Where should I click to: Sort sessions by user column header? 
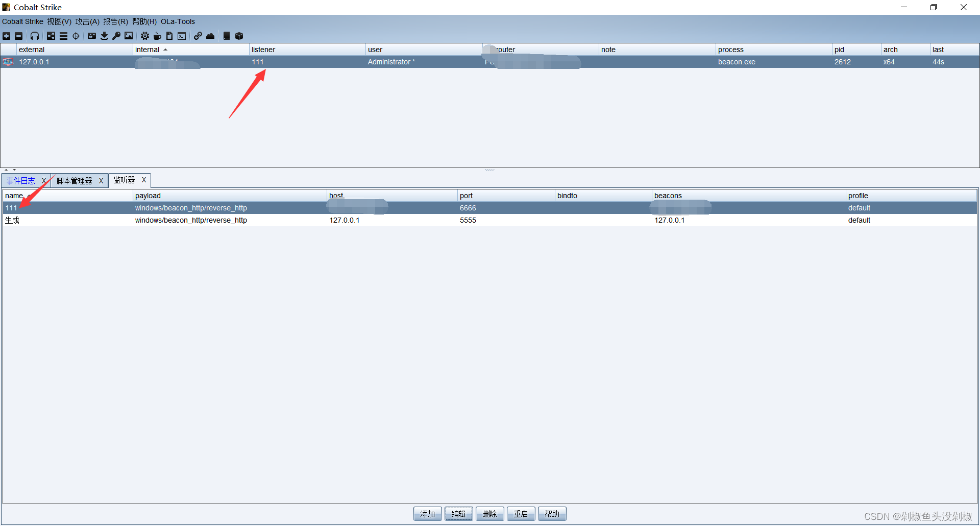[424, 50]
